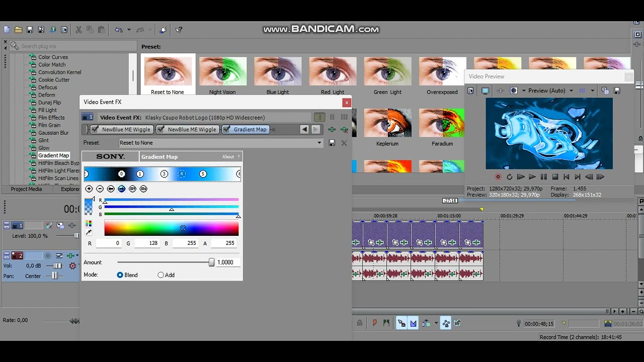Image resolution: width=644 pixels, height=362 pixels.
Task: Click the Plug-In Chain icon in FX window
Action: pos(332,130)
